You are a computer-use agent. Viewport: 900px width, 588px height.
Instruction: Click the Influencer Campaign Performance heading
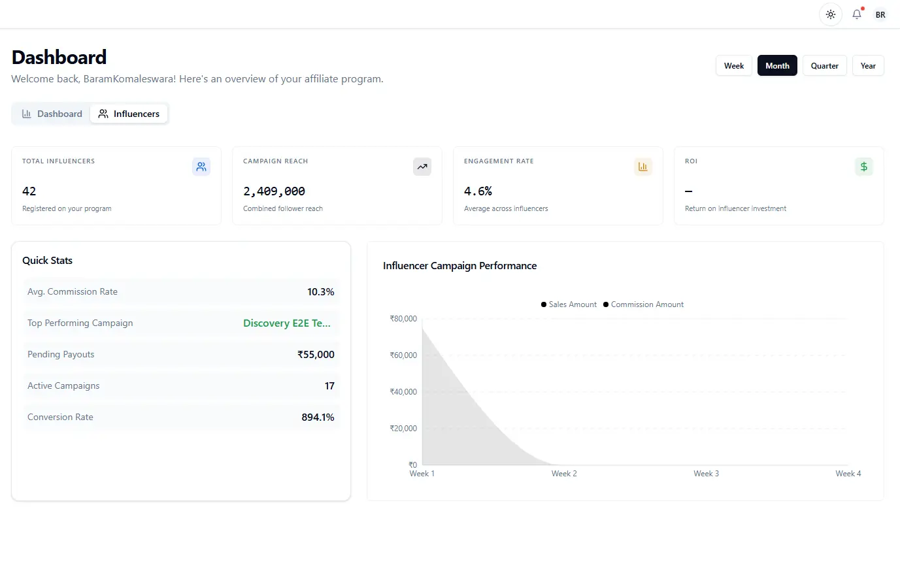tap(459, 266)
